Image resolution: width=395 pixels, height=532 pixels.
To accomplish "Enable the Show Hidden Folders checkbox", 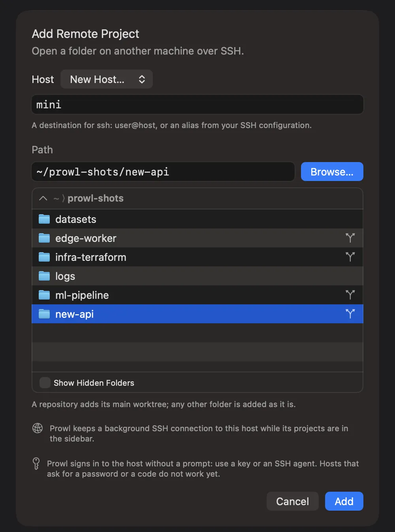I will point(45,383).
